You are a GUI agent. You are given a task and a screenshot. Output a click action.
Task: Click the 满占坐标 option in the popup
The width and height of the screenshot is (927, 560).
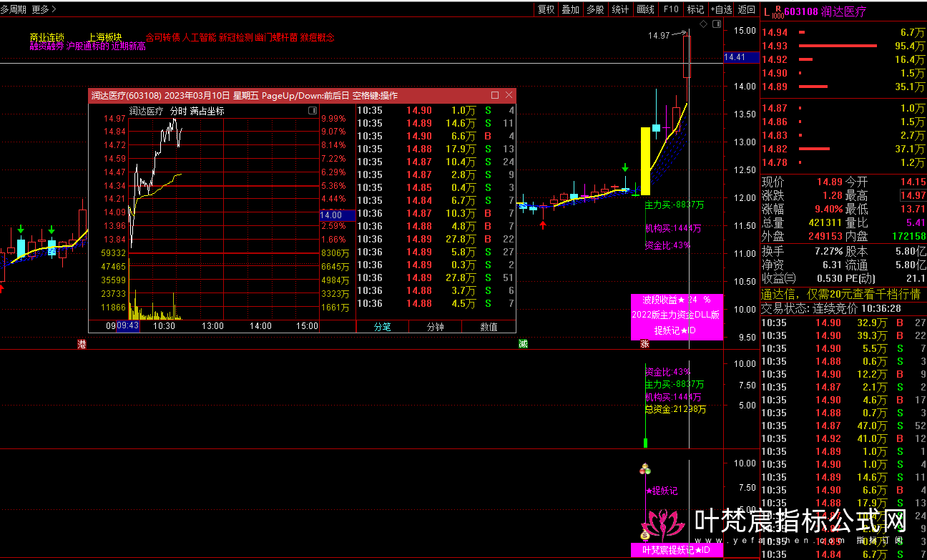(x=207, y=111)
